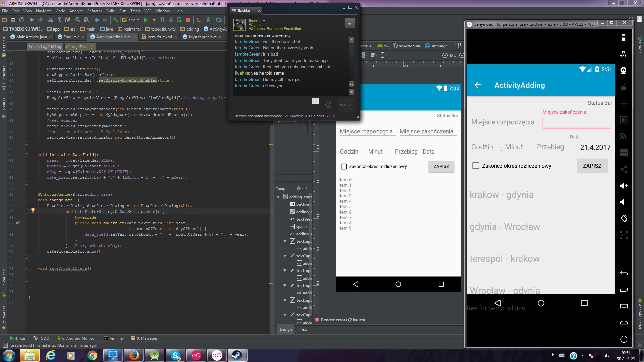
Task: Collapse the adding_cont tree node
Action: click(x=278, y=197)
